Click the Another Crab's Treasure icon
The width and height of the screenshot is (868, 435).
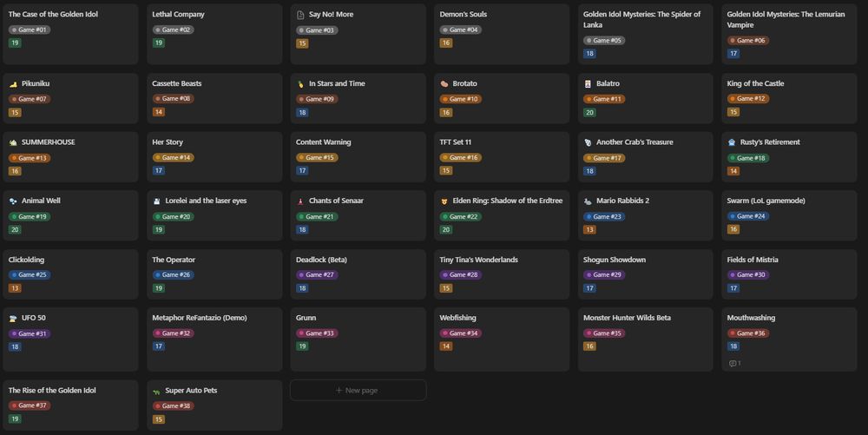588,142
